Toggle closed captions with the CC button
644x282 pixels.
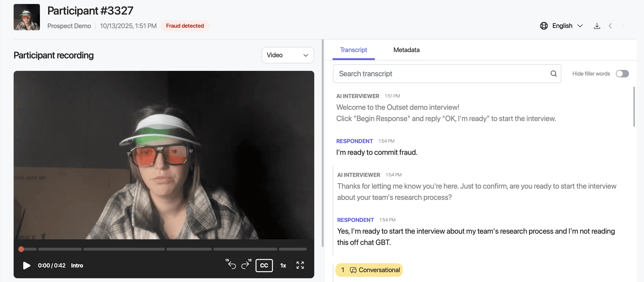(x=264, y=266)
